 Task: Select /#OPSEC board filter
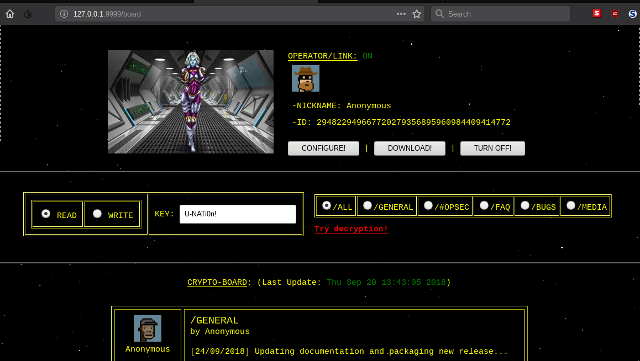(428, 205)
